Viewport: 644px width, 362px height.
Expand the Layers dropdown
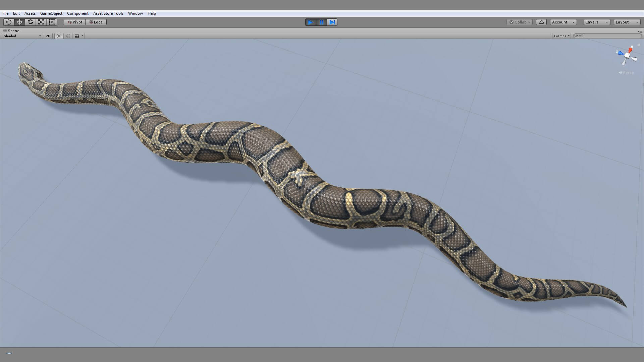[x=596, y=22]
